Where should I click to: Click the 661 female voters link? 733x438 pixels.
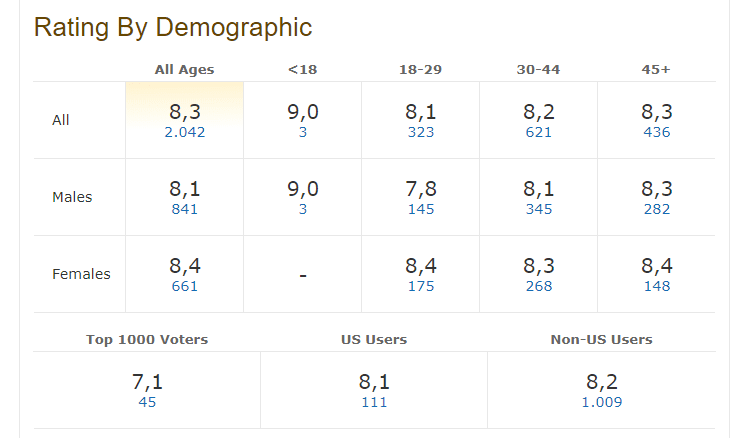[x=184, y=286]
